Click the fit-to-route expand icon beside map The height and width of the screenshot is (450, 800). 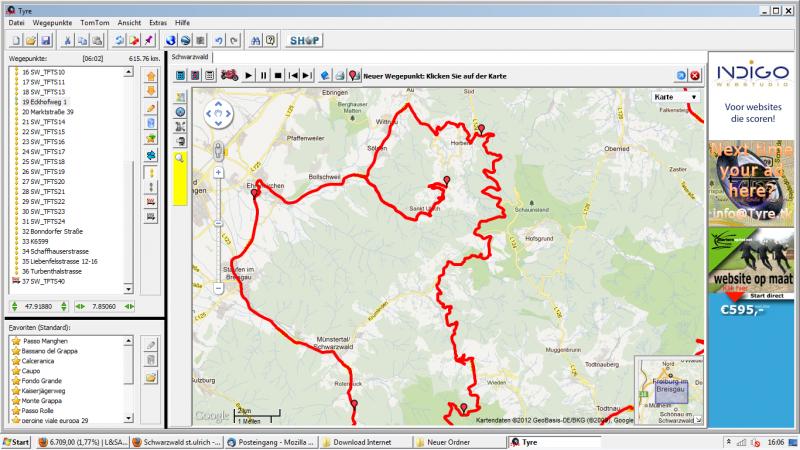[x=180, y=127]
